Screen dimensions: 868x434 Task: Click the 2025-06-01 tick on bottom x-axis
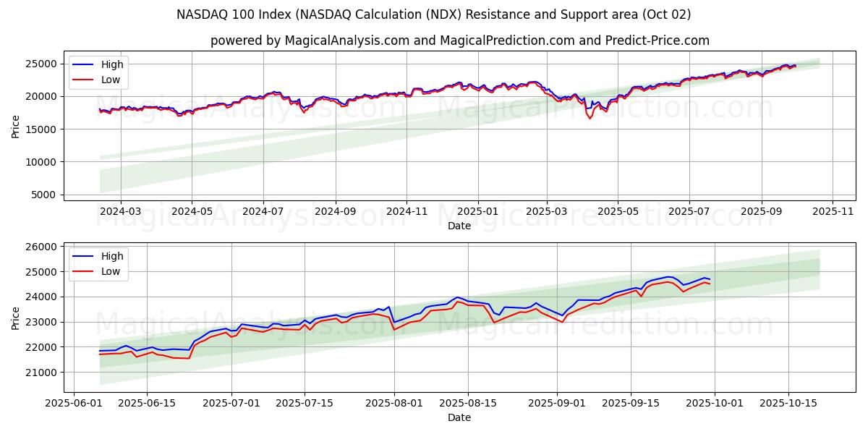coord(74,403)
